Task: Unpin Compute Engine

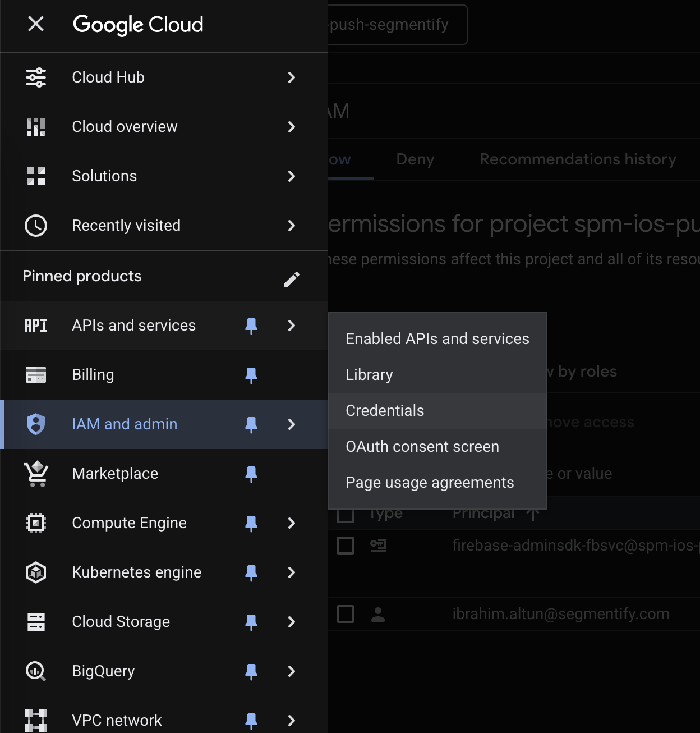Action: pyautogui.click(x=251, y=524)
